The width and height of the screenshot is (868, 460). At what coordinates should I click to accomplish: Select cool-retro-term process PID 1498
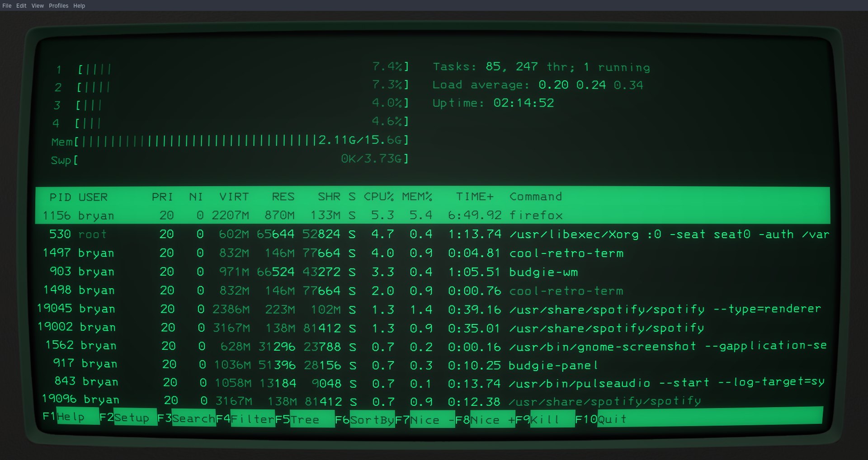pyautogui.click(x=433, y=291)
